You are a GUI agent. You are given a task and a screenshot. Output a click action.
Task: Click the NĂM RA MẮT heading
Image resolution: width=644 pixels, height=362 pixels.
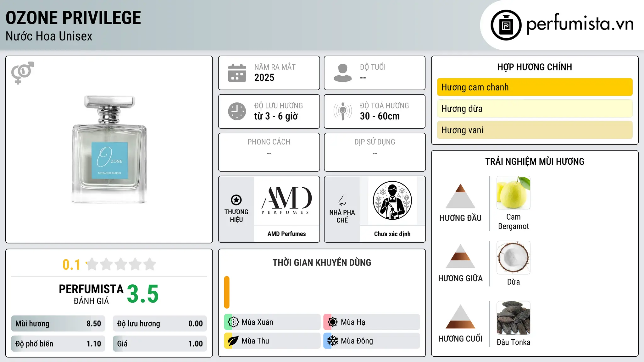[x=275, y=67]
